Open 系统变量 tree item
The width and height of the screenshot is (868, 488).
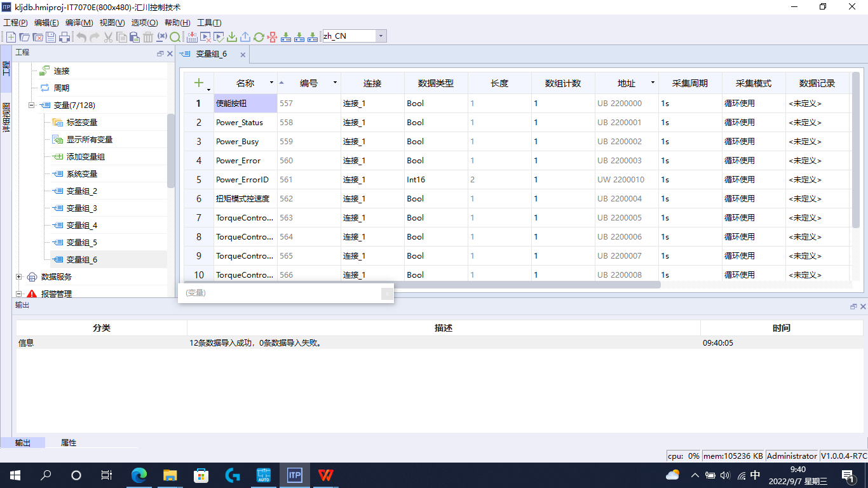tap(82, 174)
